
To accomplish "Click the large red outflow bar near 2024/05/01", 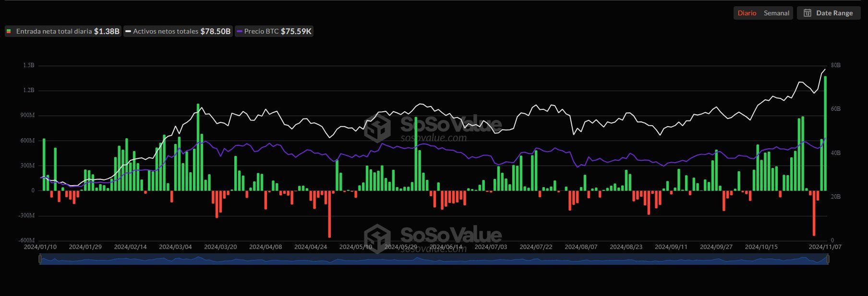I will point(329,214).
